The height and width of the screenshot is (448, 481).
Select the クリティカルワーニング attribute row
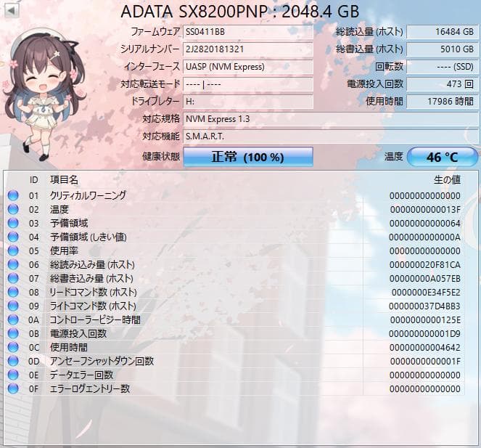click(234, 195)
